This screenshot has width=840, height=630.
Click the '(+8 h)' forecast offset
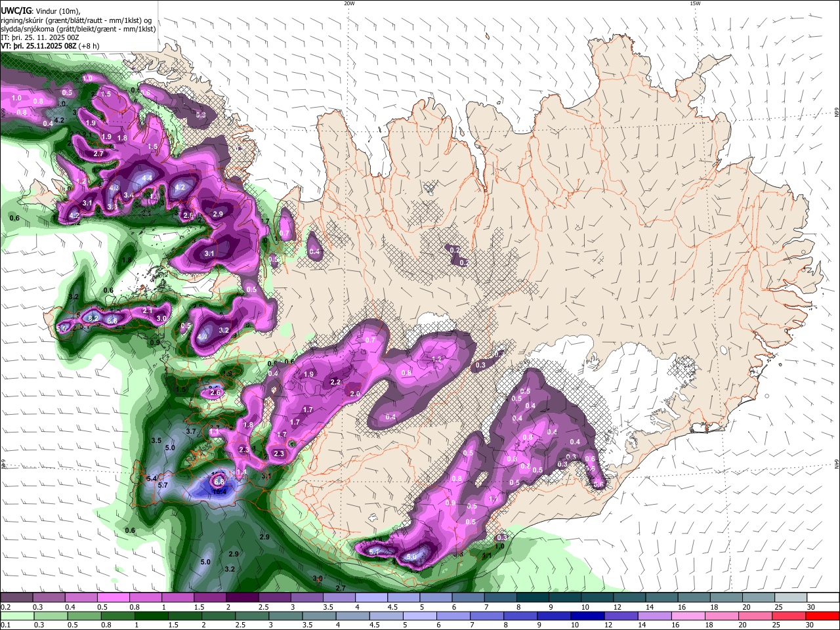click(x=89, y=46)
